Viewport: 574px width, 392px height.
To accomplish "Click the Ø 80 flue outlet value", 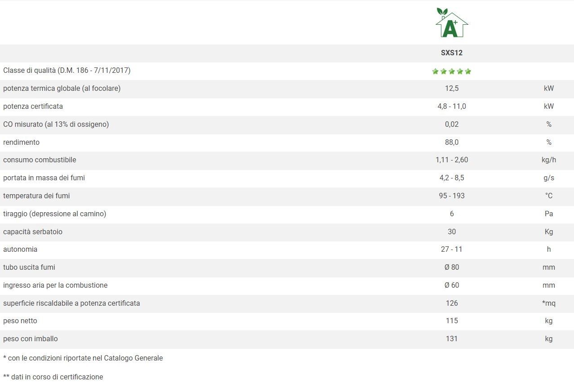I will coord(451,267).
